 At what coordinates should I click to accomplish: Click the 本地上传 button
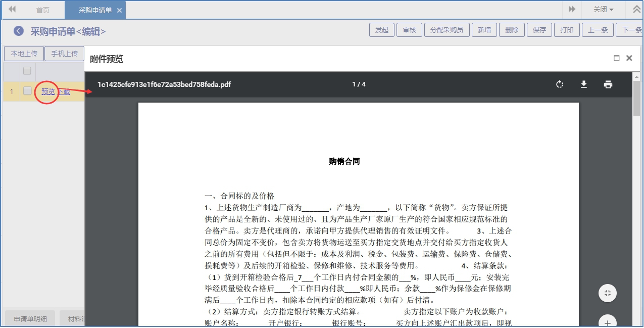[x=24, y=54]
